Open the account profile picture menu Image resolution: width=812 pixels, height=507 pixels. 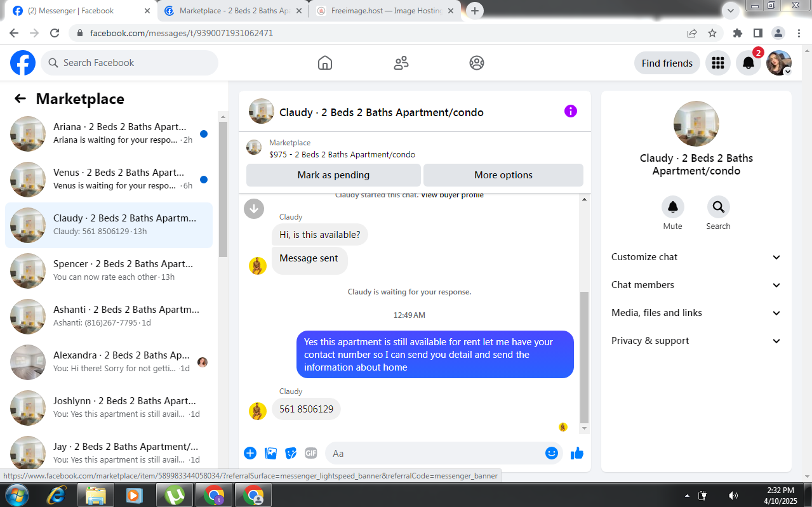coord(779,63)
